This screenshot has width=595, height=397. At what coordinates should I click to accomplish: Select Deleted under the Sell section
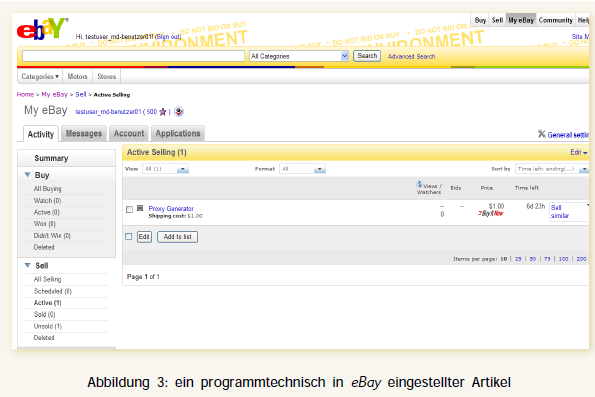[x=44, y=337]
